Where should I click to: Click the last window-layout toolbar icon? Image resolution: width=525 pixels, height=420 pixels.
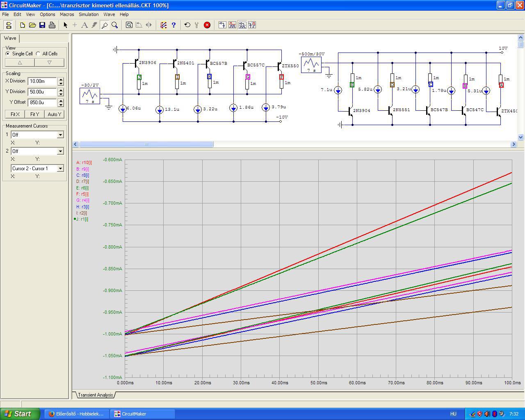[x=252, y=25]
